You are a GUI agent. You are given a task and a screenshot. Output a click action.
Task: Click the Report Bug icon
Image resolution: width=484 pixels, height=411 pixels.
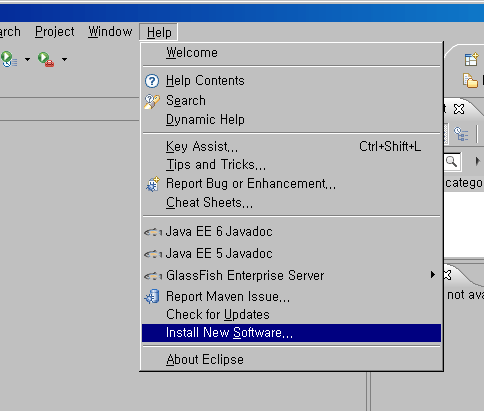click(x=153, y=184)
